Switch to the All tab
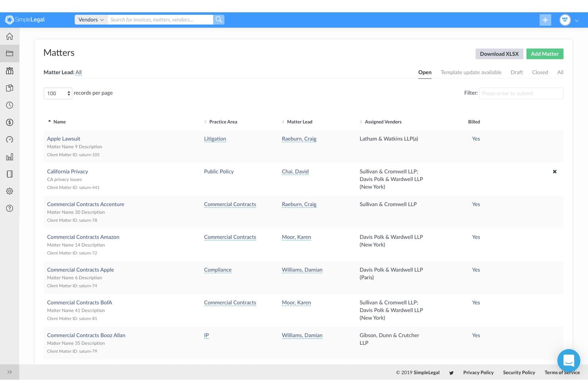 click(x=560, y=72)
